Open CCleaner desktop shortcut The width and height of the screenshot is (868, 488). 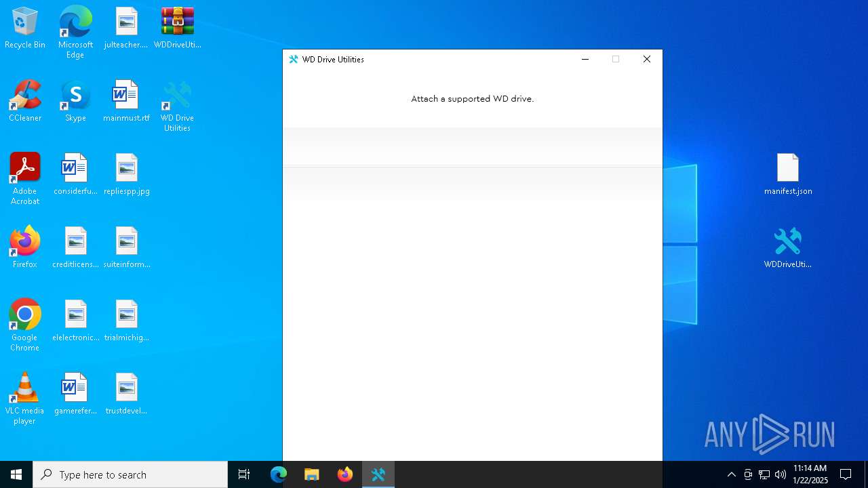(25, 102)
